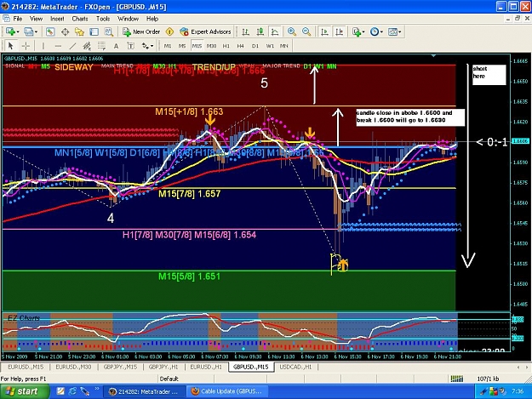The height and width of the screenshot is (399, 532).
Task: Draw an equidistant channel
Action: click(87, 46)
